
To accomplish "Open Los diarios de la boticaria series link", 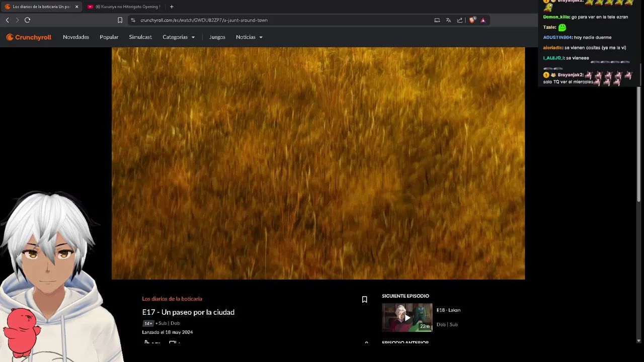I will pos(172,299).
